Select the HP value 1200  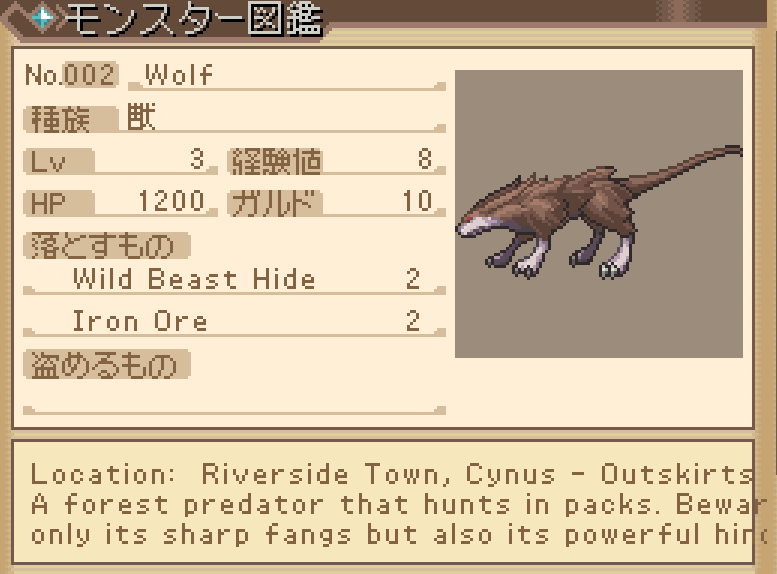pos(171,201)
